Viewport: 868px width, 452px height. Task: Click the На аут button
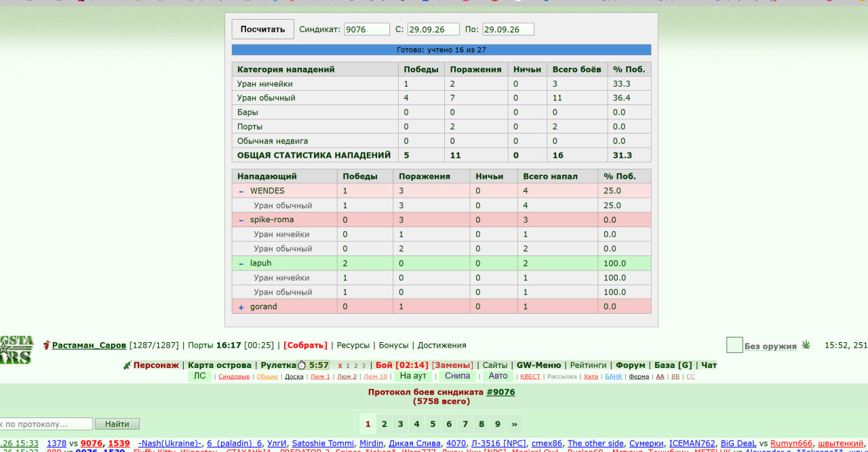pyautogui.click(x=413, y=376)
